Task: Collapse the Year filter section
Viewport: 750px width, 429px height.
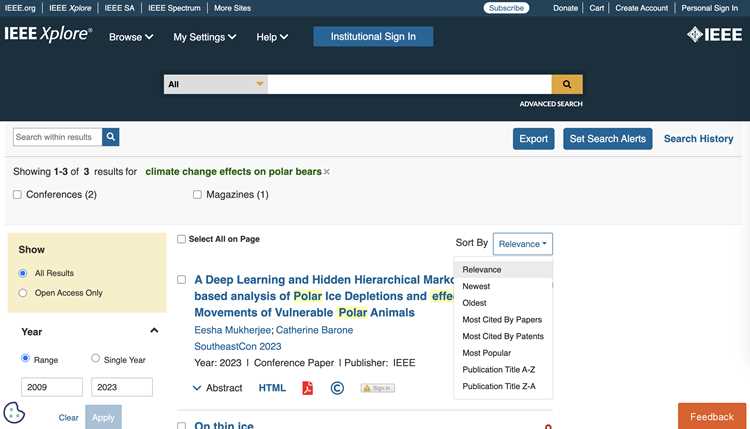Action: (x=154, y=331)
